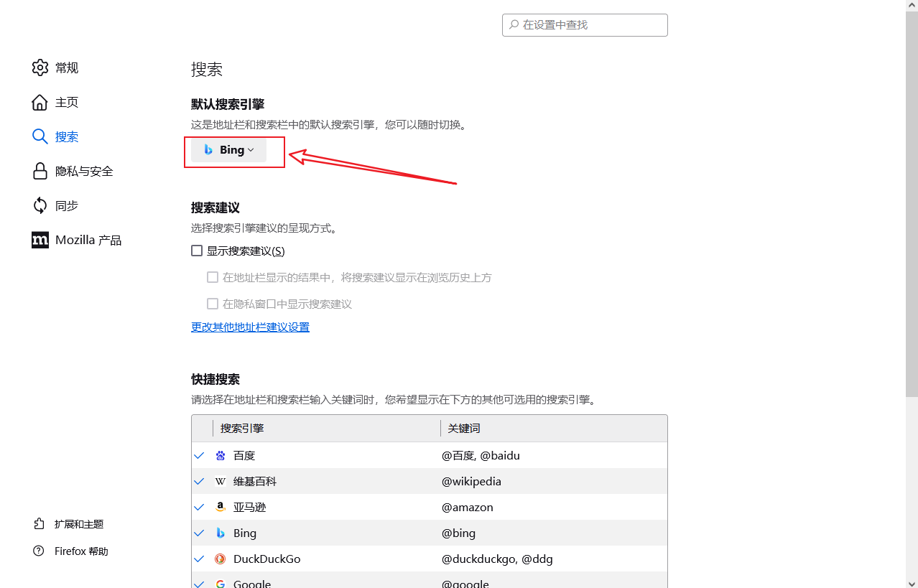Image resolution: width=918 pixels, height=588 pixels.
Task: Toggle checkbox for suggestions above browsing history
Action: click(213, 277)
